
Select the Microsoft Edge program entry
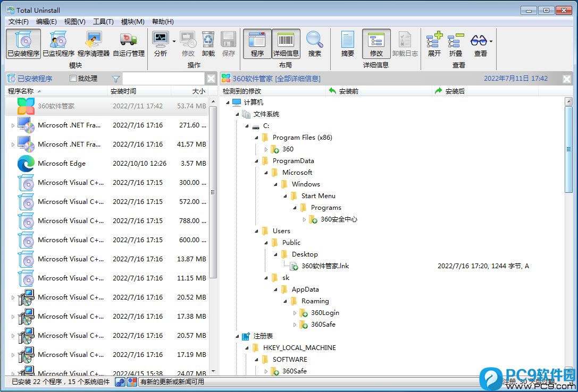point(107,164)
